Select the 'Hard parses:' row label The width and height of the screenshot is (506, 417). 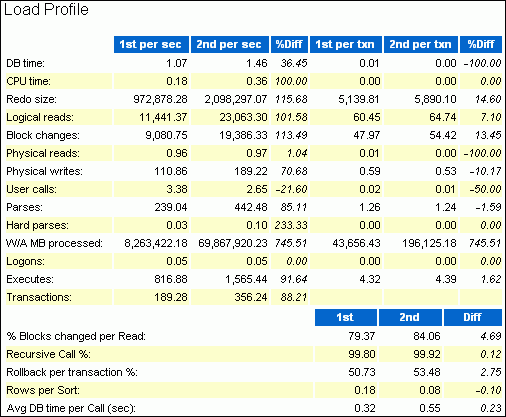click(37, 225)
